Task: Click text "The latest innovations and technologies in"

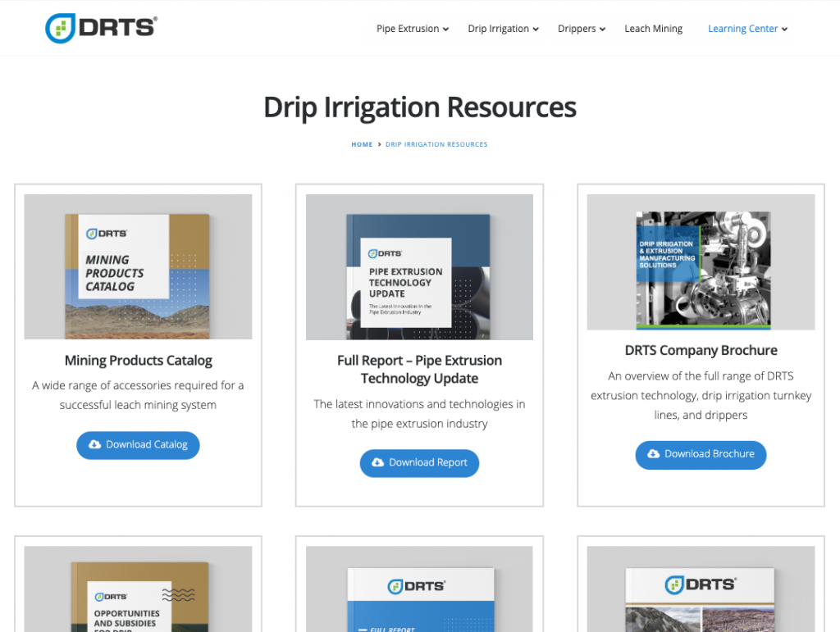Action: pos(419,405)
